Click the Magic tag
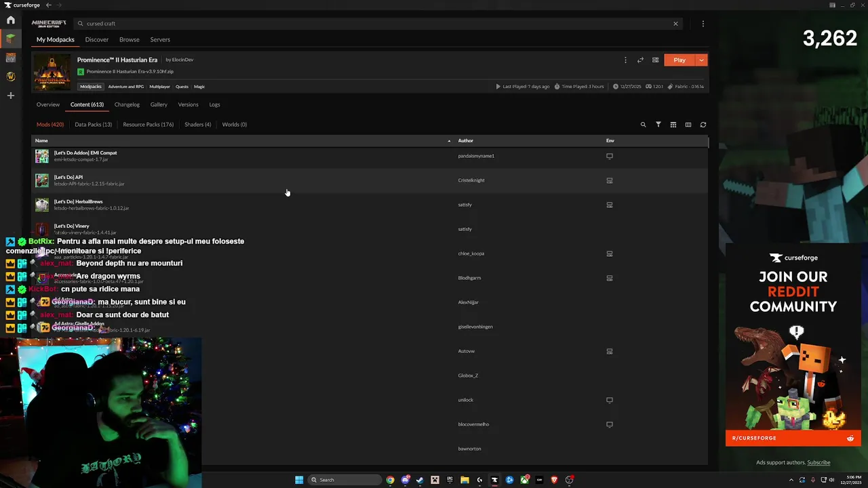This screenshot has width=868, height=488. click(x=199, y=87)
